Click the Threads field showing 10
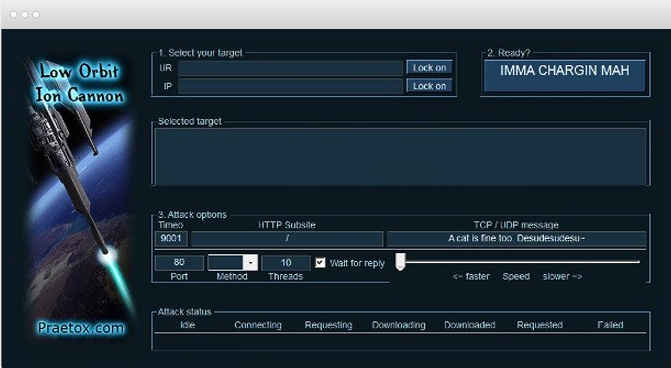 pyautogui.click(x=286, y=263)
